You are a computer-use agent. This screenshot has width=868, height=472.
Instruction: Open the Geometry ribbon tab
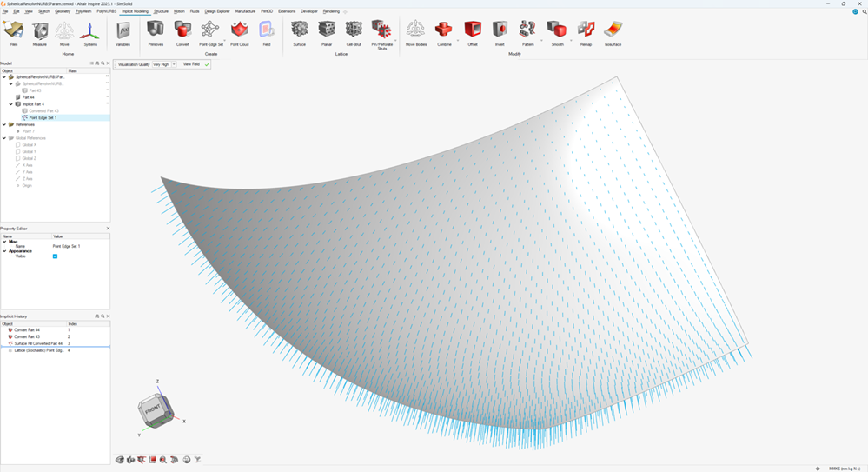tap(63, 11)
